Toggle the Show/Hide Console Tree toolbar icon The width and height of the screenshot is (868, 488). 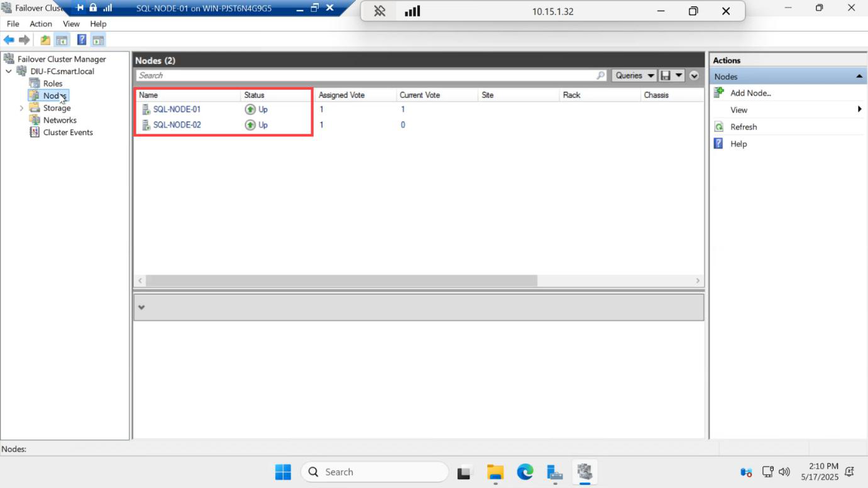(x=62, y=40)
